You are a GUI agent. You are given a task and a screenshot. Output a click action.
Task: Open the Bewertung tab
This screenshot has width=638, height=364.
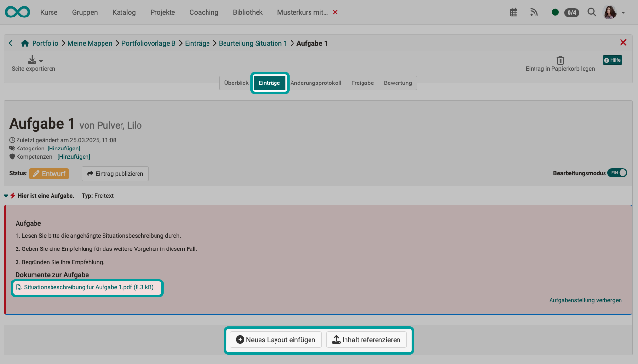pyautogui.click(x=397, y=83)
